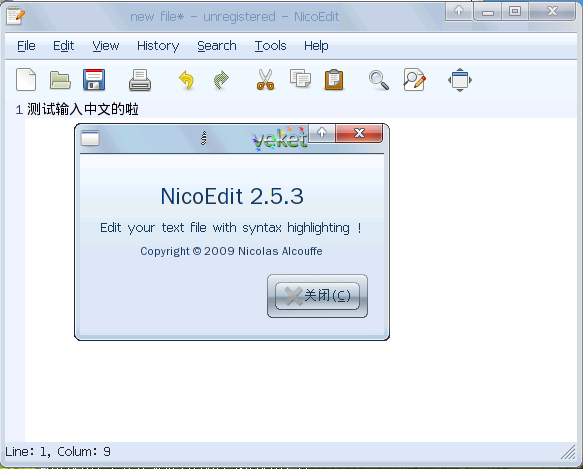Image resolution: width=583 pixels, height=469 pixels.
Task: Open find and replace with pencil magnifier icon
Action: [x=415, y=79]
